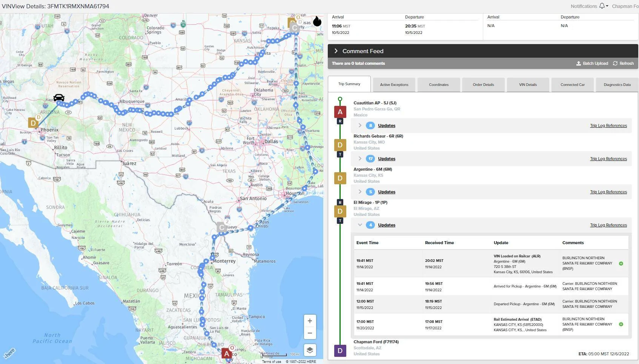
Task: Click the Event Time column header
Action: [x=367, y=243]
